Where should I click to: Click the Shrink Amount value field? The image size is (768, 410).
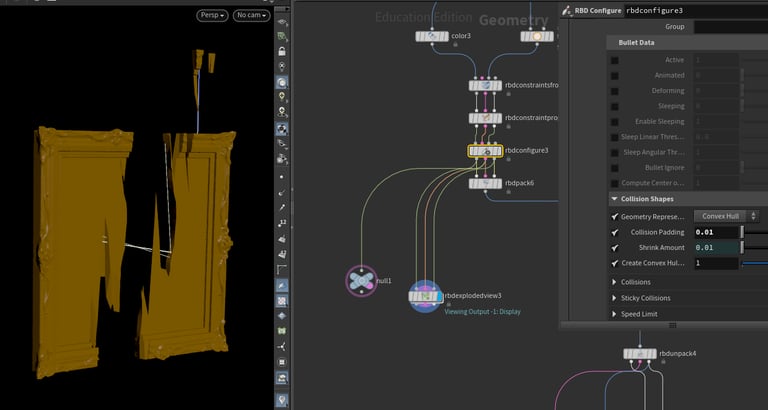click(716, 248)
